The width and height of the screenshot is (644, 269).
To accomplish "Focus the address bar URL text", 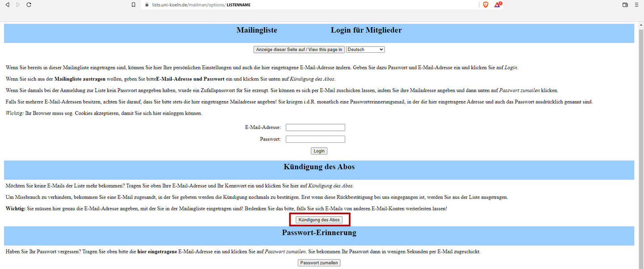I will [201, 5].
